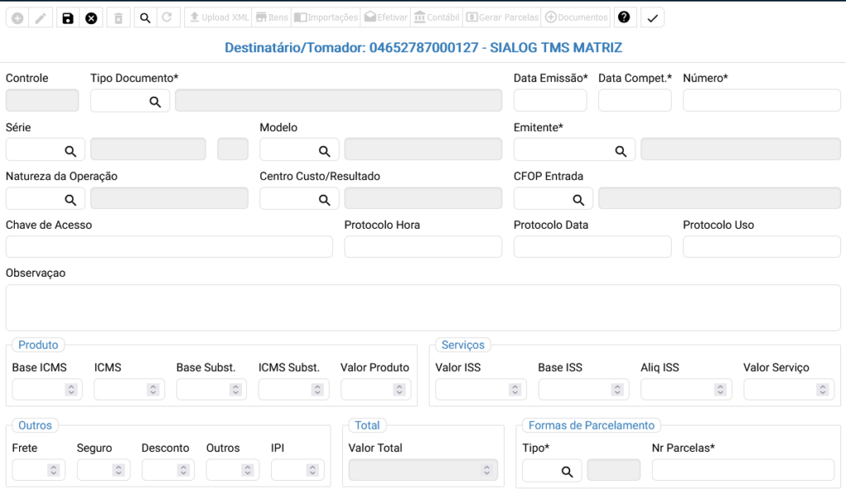This screenshot has height=504, width=846.
Task: Click the Importações toolbar item
Action: coord(326,18)
